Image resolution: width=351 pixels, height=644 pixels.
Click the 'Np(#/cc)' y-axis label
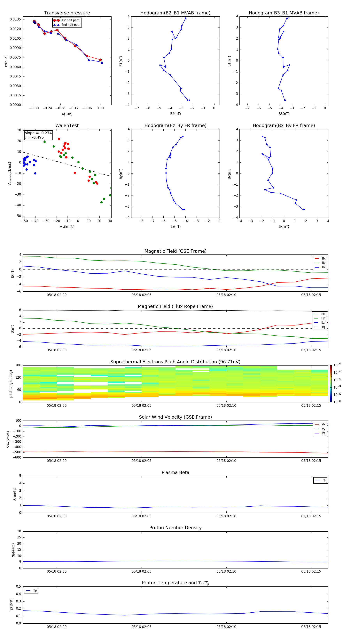(13, 550)
